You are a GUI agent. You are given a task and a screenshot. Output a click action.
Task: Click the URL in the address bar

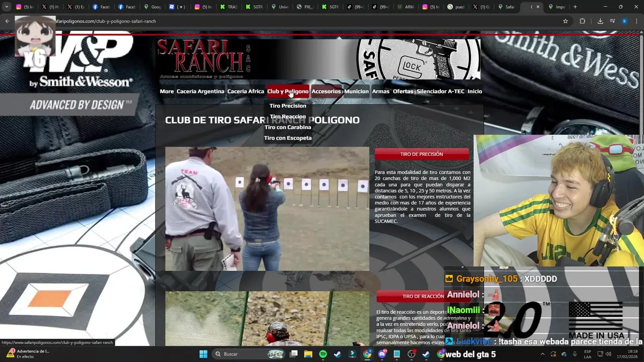tap(106, 21)
